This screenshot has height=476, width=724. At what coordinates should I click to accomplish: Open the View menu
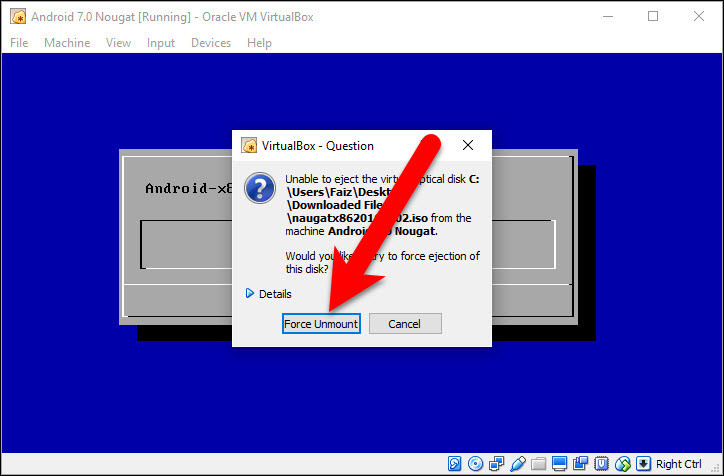(118, 43)
